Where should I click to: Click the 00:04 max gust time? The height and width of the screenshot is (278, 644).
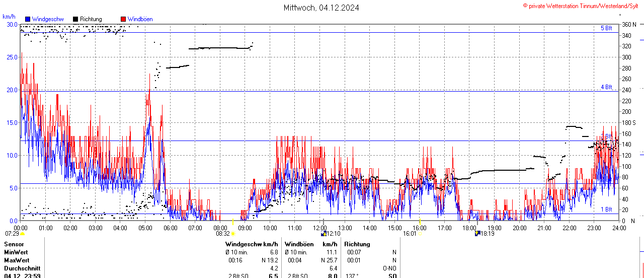click(x=295, y=260)
